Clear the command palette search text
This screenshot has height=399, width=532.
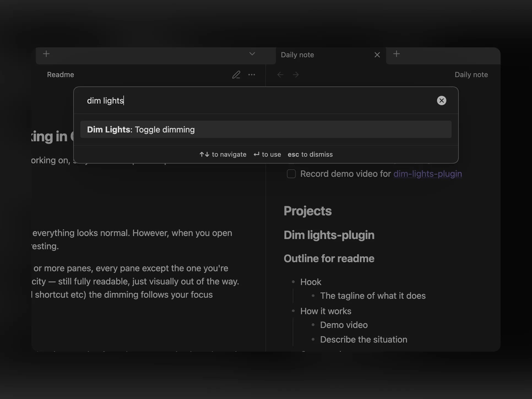pos(441,101)
